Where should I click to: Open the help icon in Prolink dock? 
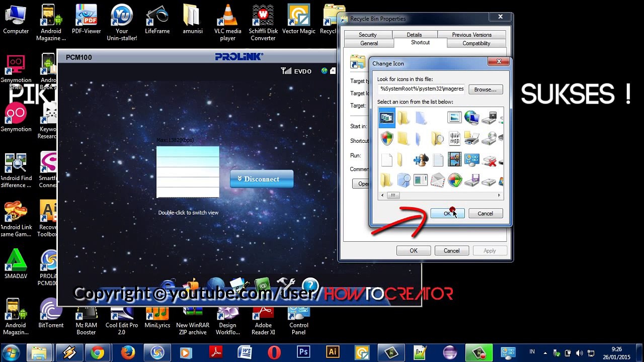pyautogui.click(x=310, y=286)
